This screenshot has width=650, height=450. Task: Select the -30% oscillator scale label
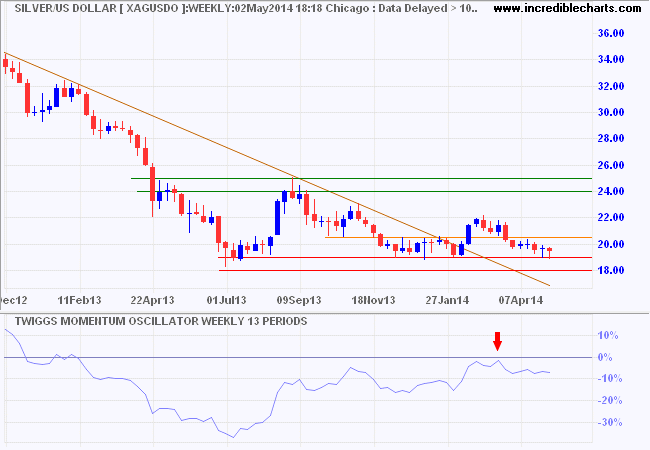pyautogui.click(x=610, y=422)
